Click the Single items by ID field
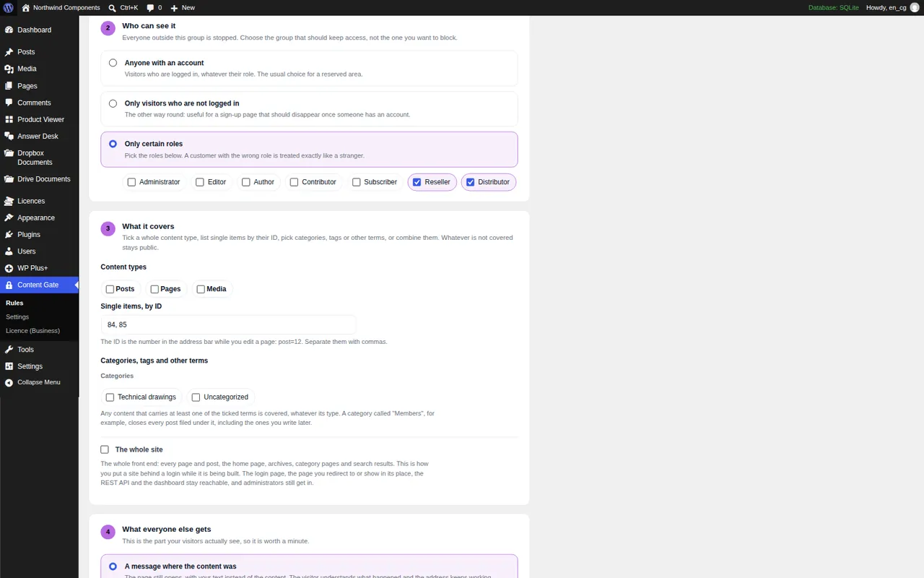This screenshot has width=924, height=578. [228, 325]
